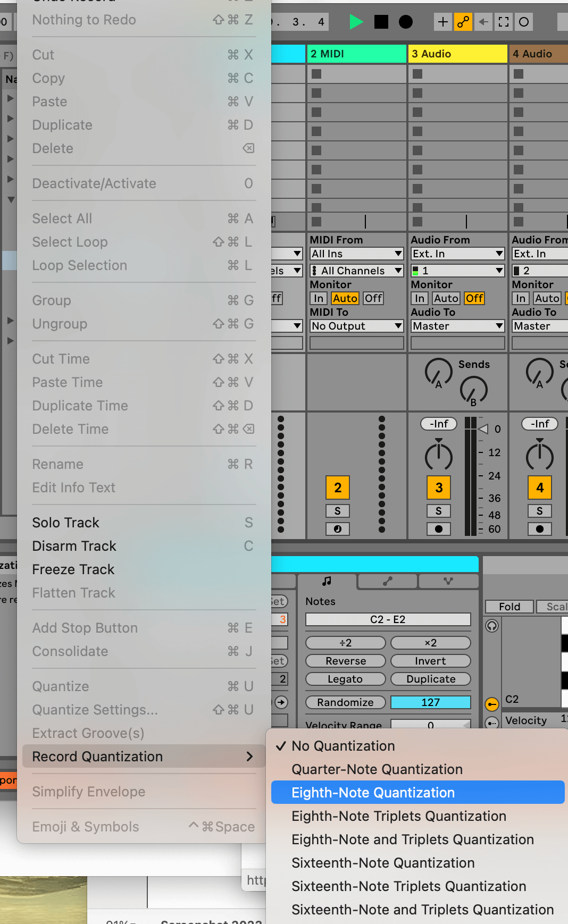This screenshot has width=568, height=924.
Task: Open the Envelopes tab icon
Action: (388, 581)
